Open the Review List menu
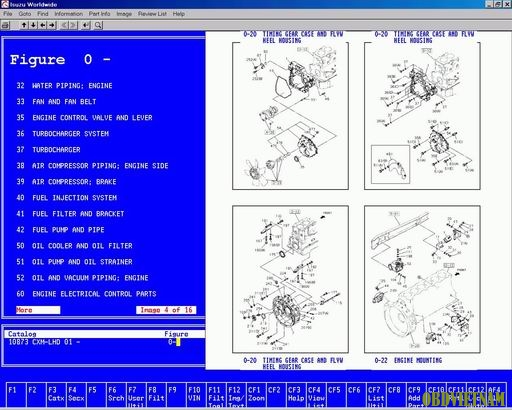This screenshot has height=410, width=512. (152, 14)
